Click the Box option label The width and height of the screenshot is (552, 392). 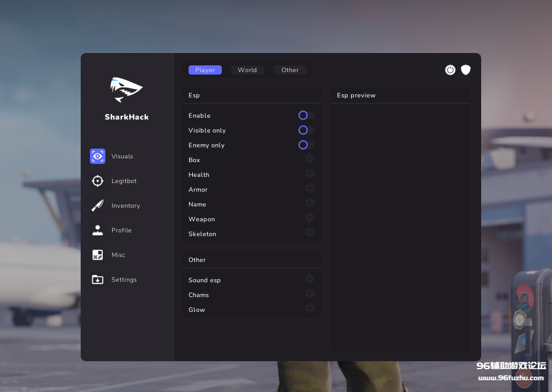point(194,160)
